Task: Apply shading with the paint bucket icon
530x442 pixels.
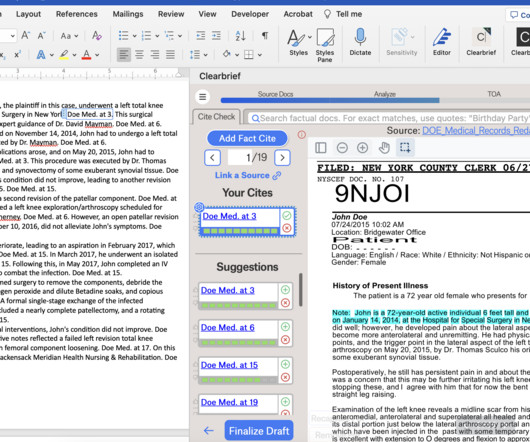Action: (x=226, y=54)
